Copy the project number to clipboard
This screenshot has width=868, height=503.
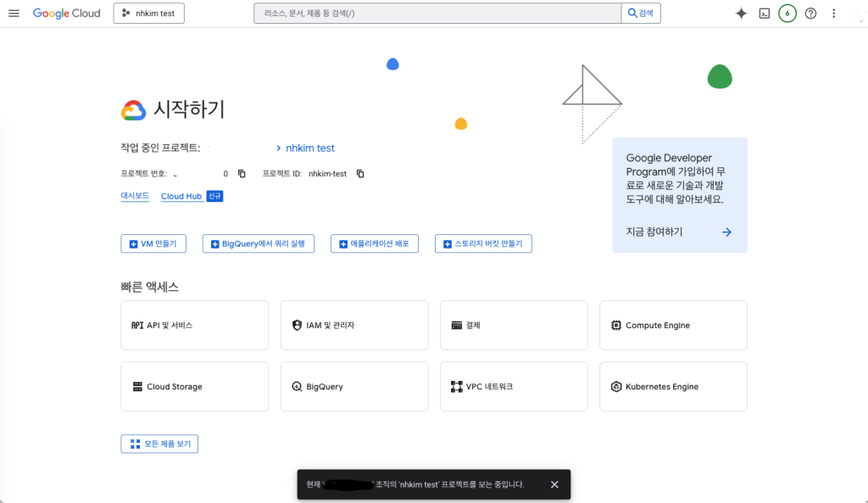[x=242, y=174]
